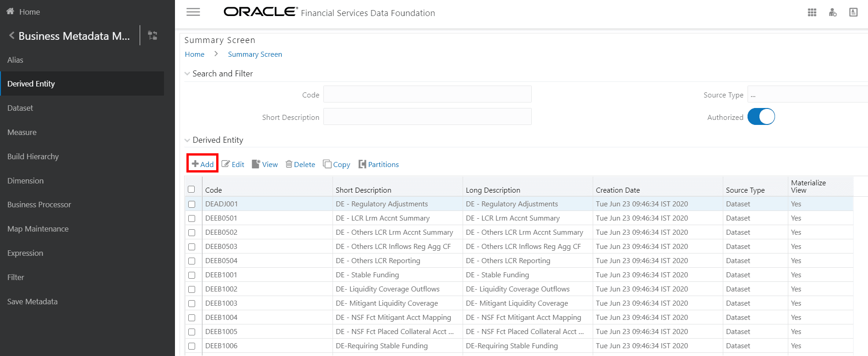Viewport: 868px width, 356px height.
Task: Toggle the Authorized switch
Action: click(761, 117)
